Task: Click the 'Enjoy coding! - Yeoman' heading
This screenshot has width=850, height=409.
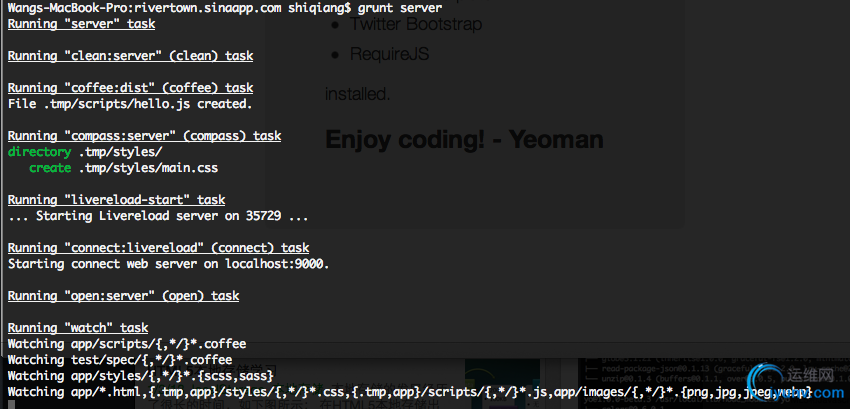Action: click(x=464, y=139)
